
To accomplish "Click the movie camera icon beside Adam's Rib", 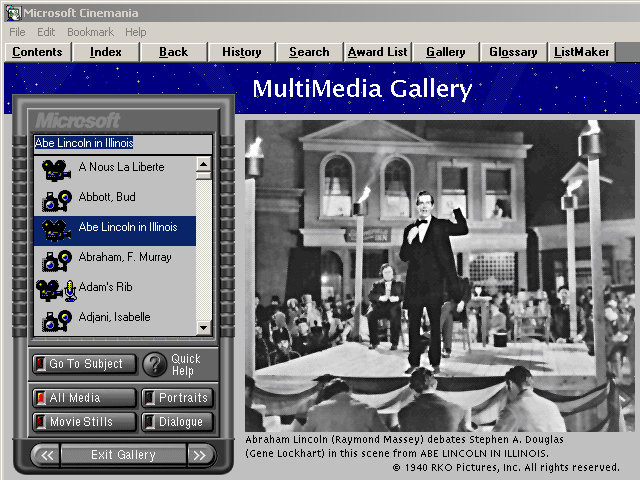I will [49, 290].
